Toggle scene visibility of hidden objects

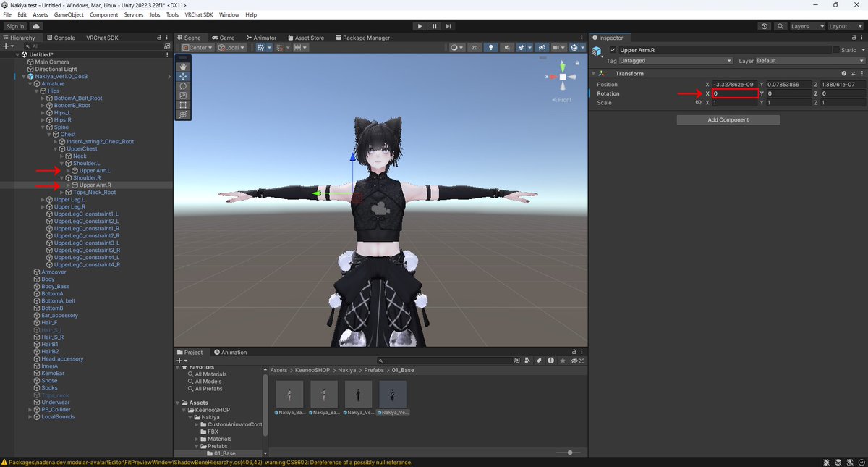coord(541,47)
